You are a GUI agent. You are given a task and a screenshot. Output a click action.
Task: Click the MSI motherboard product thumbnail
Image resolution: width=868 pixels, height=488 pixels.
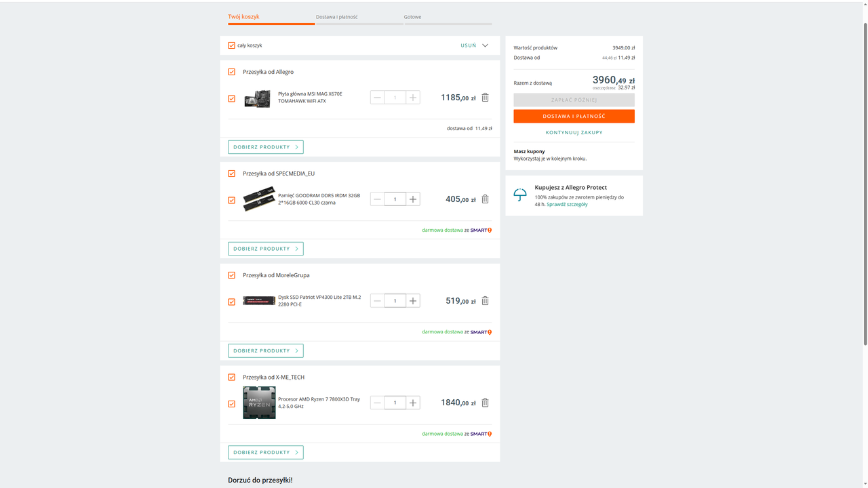[x=257, y=99]
